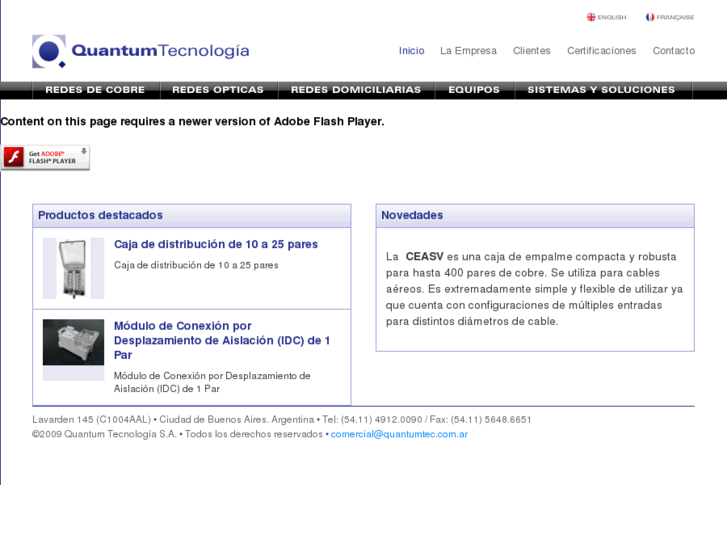Open the Certificaciones page
727x545 pixels.
pyautogui.click(x=601, y=51)
